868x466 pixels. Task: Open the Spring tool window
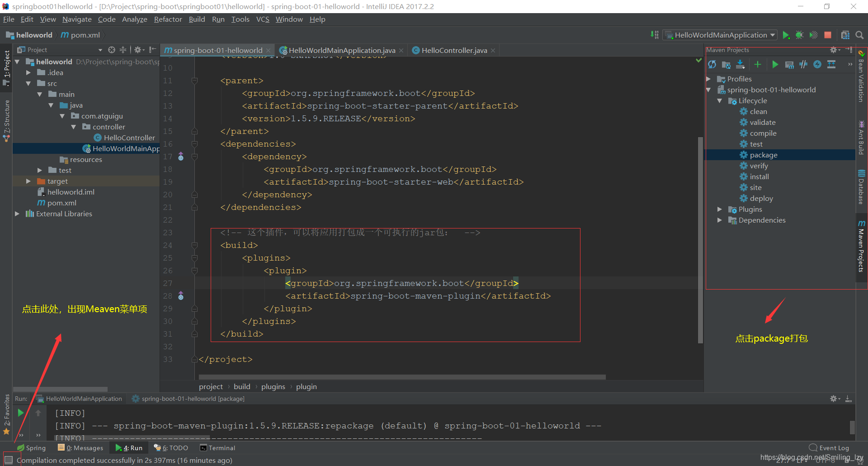click(x=31, y=448)
